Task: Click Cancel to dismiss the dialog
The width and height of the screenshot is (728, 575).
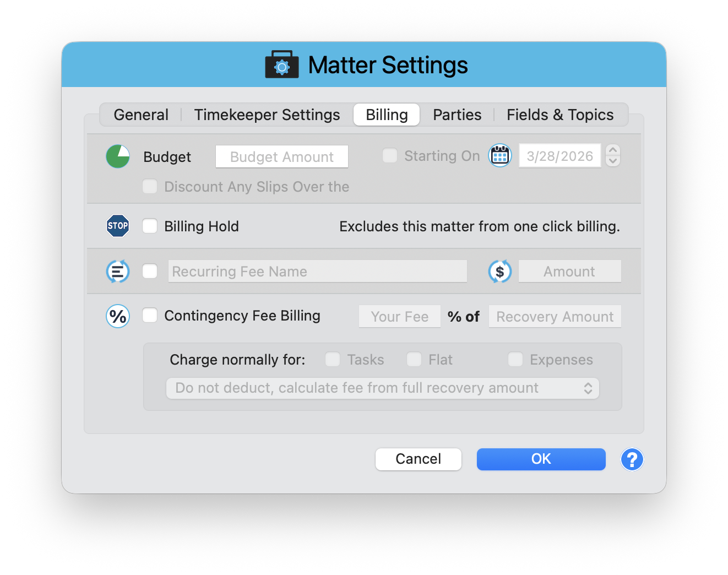Action: pyautogui.click(x=418, y=459)
